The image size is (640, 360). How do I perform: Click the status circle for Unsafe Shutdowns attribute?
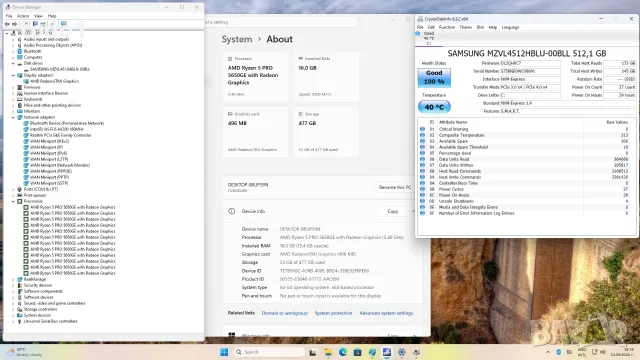(422, 201)
